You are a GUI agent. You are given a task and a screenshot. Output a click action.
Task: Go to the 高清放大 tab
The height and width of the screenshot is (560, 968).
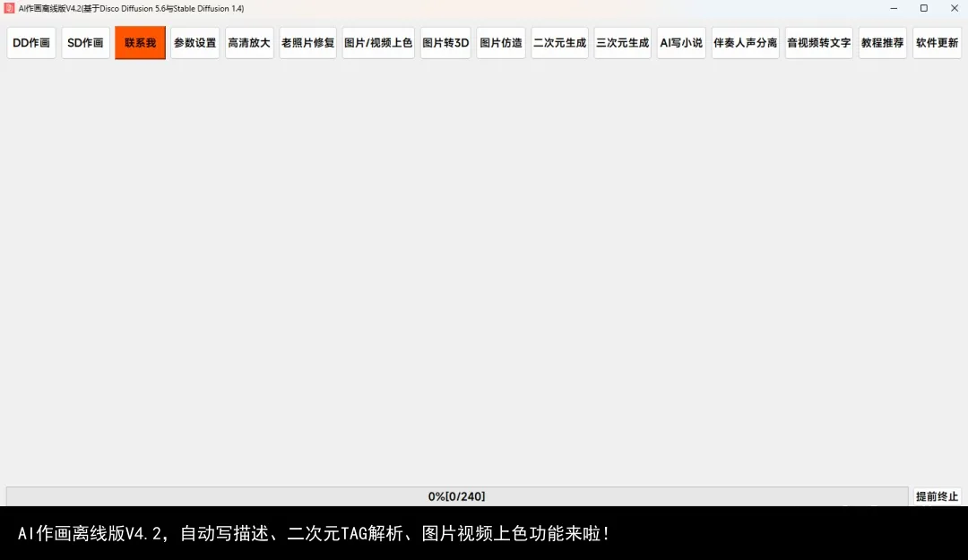pyautogui.click(x=249, y=43)
